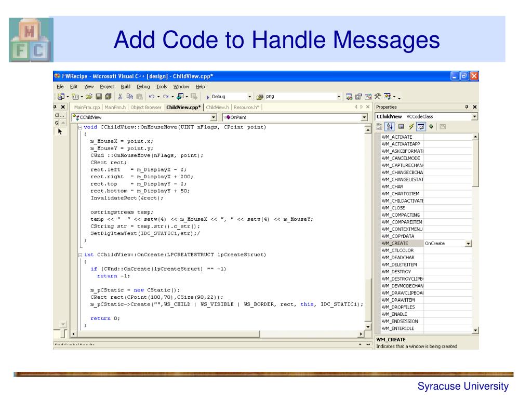
Task: Select the pointer tool in Toolbox
Action: [x=60, y=132]
